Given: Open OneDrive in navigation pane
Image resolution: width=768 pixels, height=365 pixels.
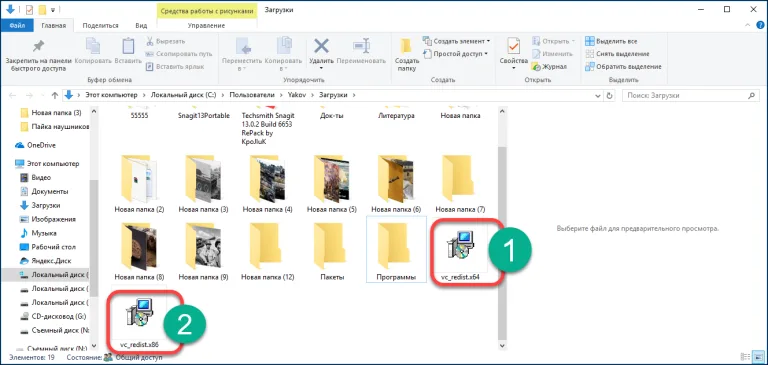Looking at the screenshot, I should (x=36, y=146).
